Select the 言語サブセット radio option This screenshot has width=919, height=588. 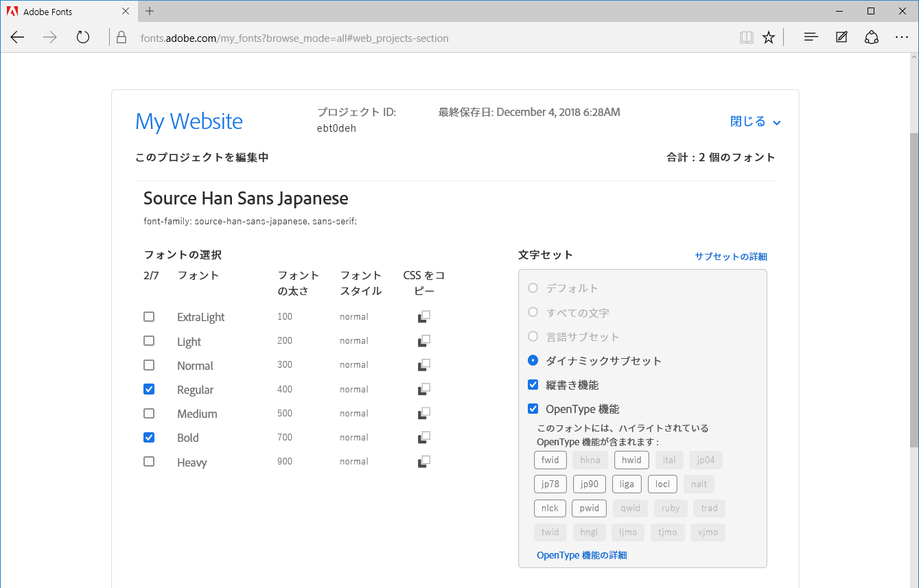533,336
